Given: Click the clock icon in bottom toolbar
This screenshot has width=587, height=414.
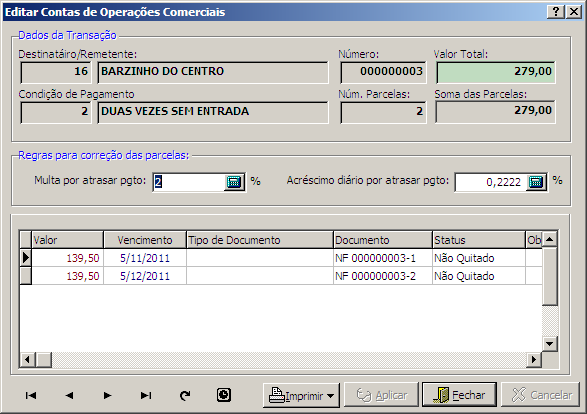Looking at the screenshot, I should coord(224,395).
